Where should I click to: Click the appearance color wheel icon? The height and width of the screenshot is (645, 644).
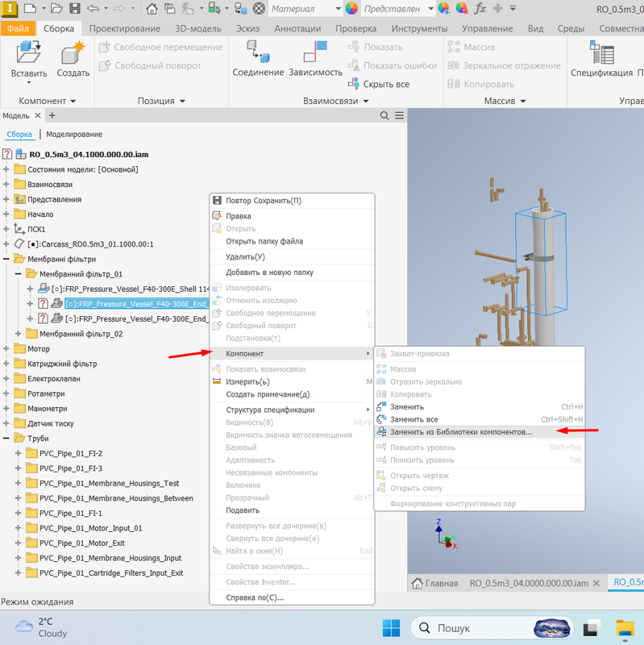pos(351,8)
